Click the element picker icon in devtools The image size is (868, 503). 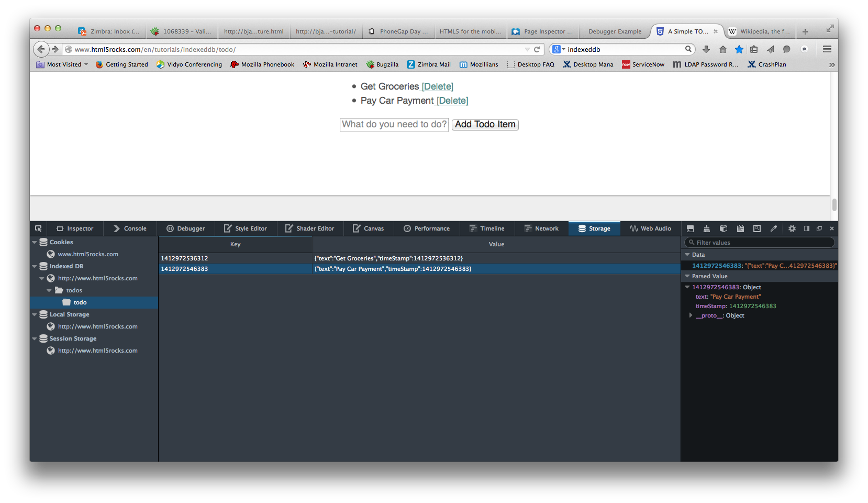[x=38, y=228]
